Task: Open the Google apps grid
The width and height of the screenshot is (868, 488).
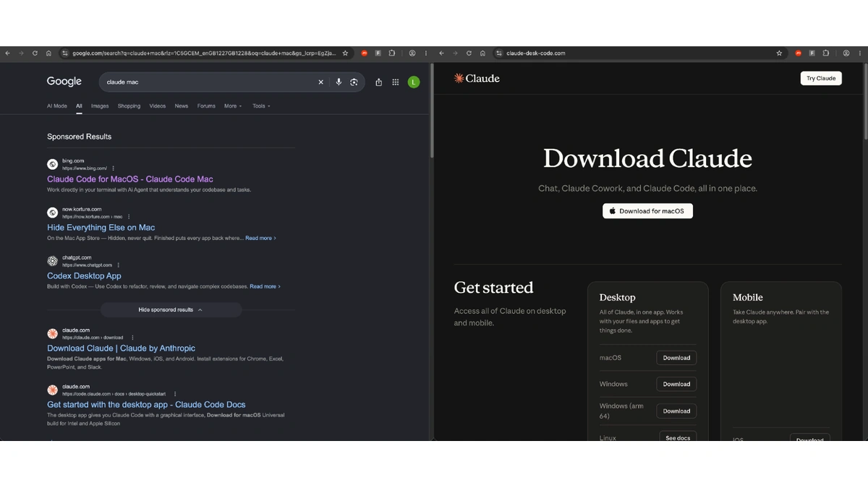Action: pos(396,82)
